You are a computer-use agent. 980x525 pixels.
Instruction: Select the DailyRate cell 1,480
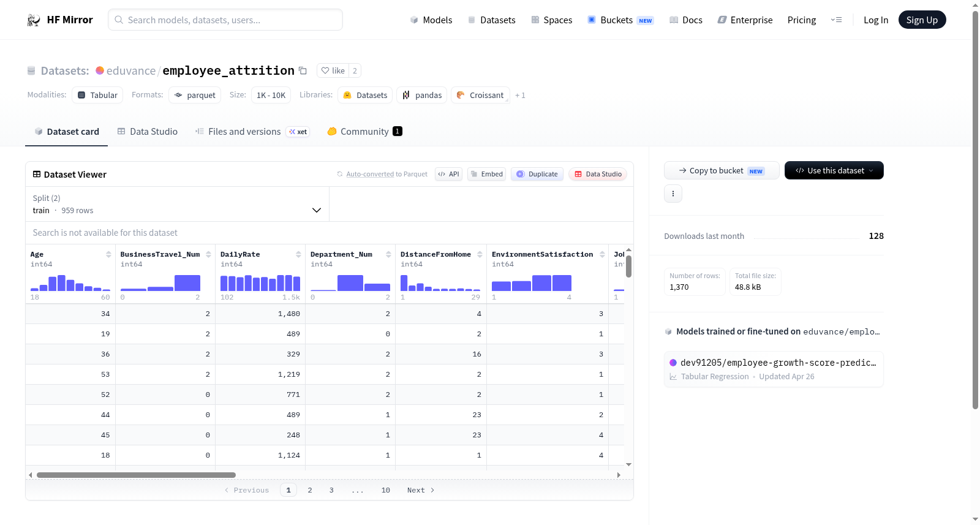260,314
